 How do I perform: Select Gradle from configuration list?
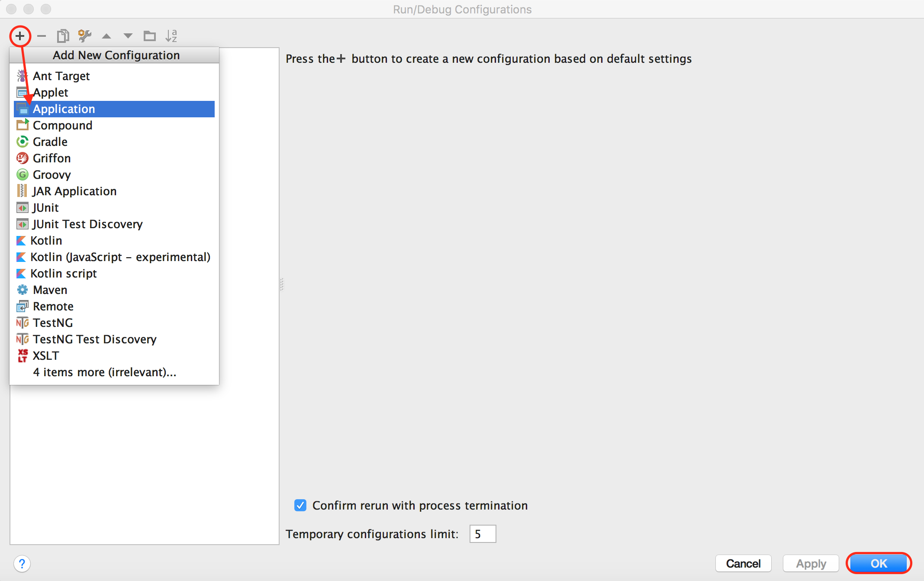coord(50,141)
